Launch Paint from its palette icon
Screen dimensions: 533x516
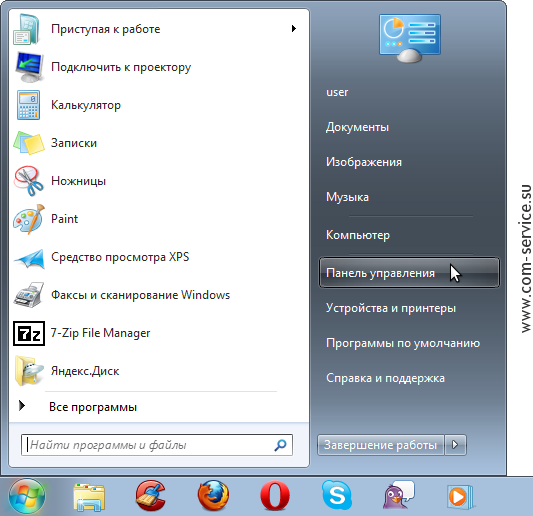[x=29, y=219]
